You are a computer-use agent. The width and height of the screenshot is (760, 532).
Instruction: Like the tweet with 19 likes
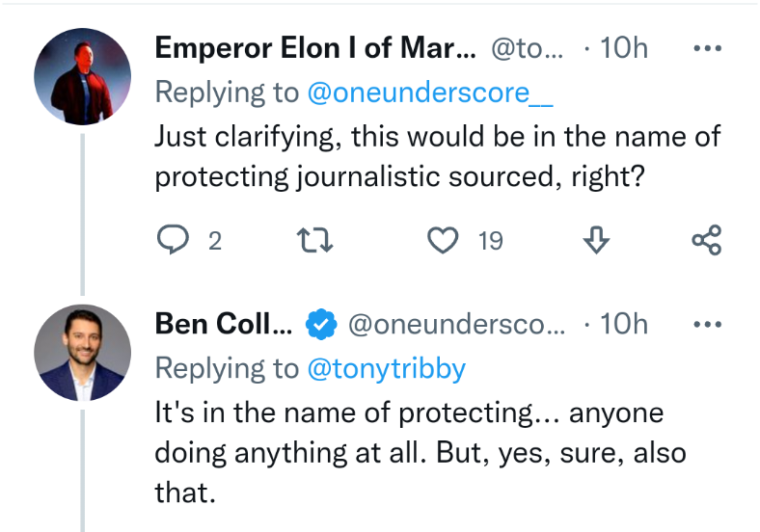coord(443,240)
